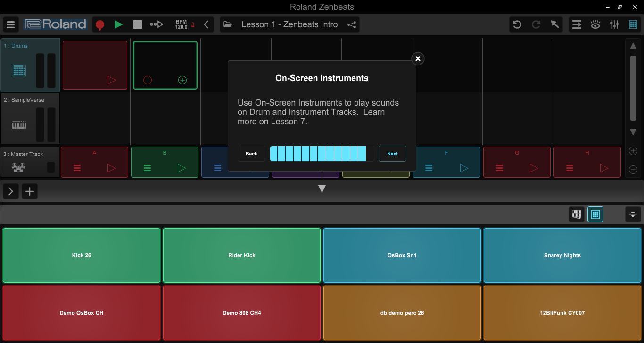Start recording with the red record button
This screenshot has height=343, width=644.
(x=100, y=25)
